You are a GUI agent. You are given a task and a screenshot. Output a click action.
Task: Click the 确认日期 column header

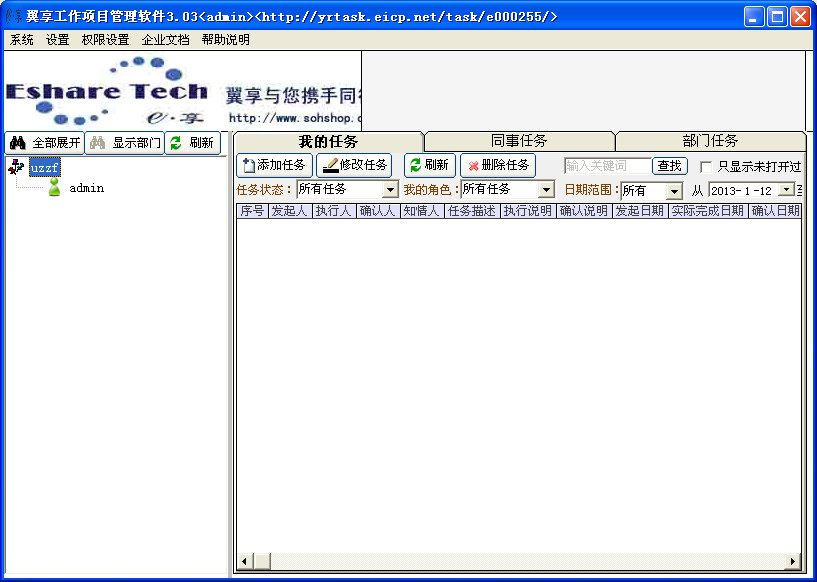pyautogui.click(x=775, y=211)
